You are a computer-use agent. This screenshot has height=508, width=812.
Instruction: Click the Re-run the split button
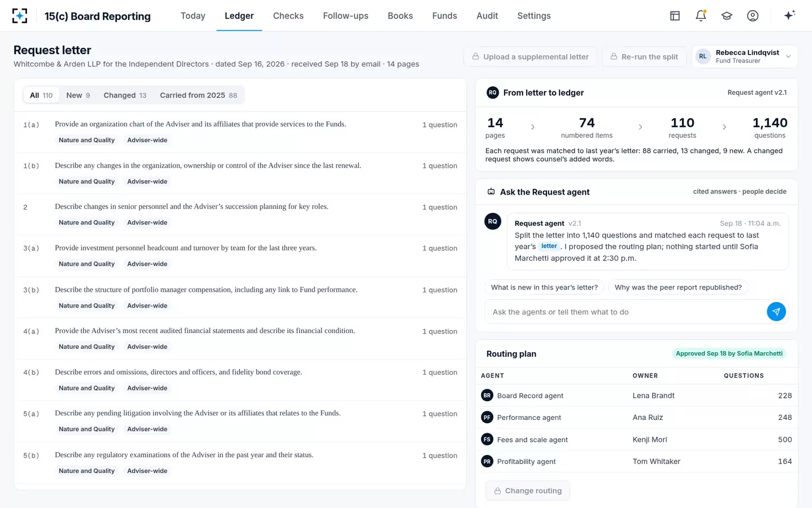pyautogui.click(x=644, y=56)
